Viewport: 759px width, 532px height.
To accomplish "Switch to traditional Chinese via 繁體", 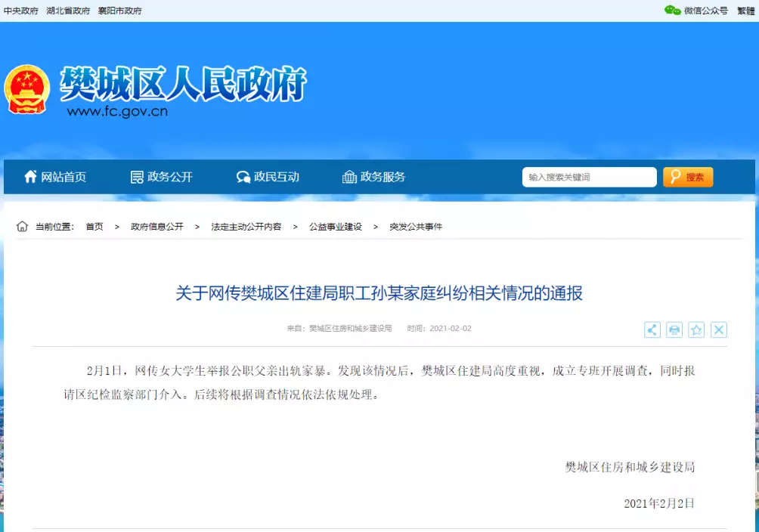I will pyautogui.click(x=746, y=11).
